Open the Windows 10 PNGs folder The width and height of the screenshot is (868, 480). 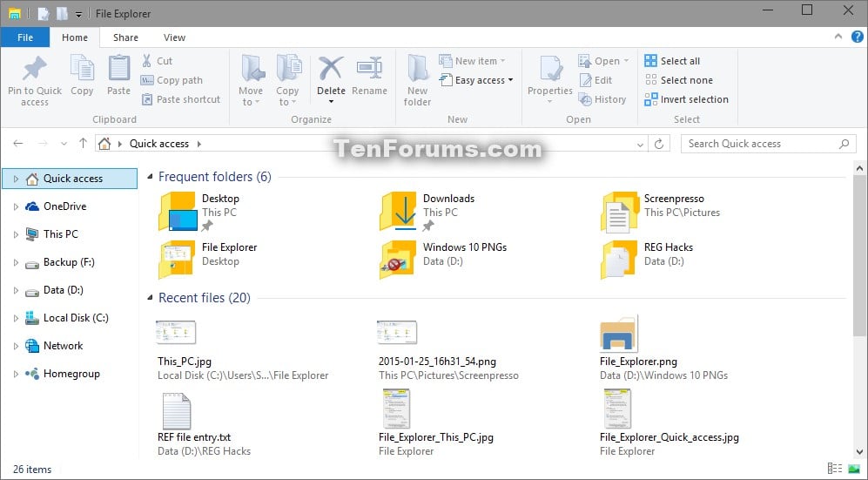tap(443, 259)
